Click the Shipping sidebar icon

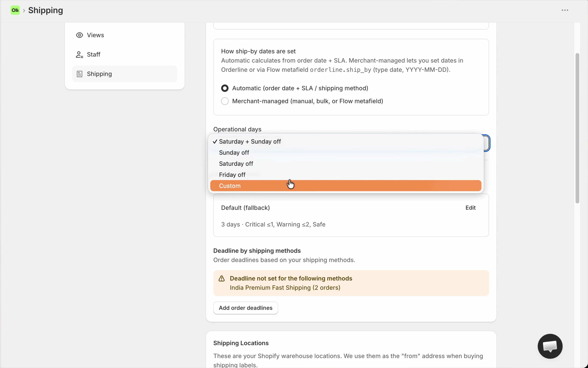(79, 74)
